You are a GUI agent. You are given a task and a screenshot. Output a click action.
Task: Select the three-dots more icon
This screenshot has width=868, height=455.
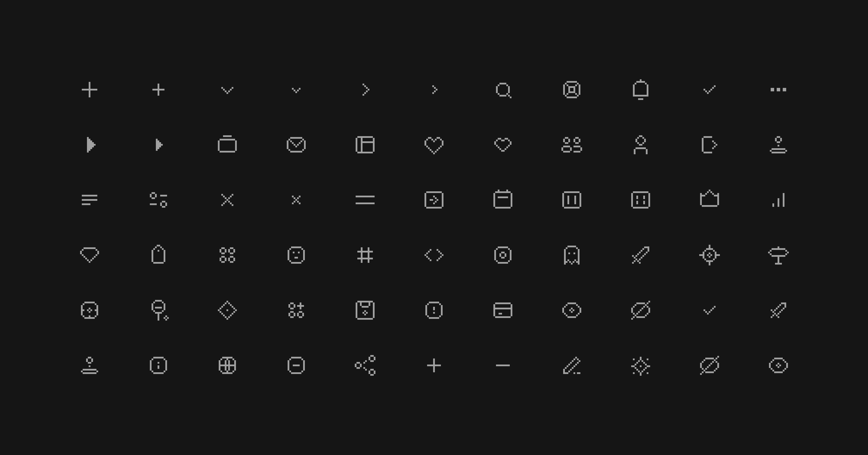point(778,90)
